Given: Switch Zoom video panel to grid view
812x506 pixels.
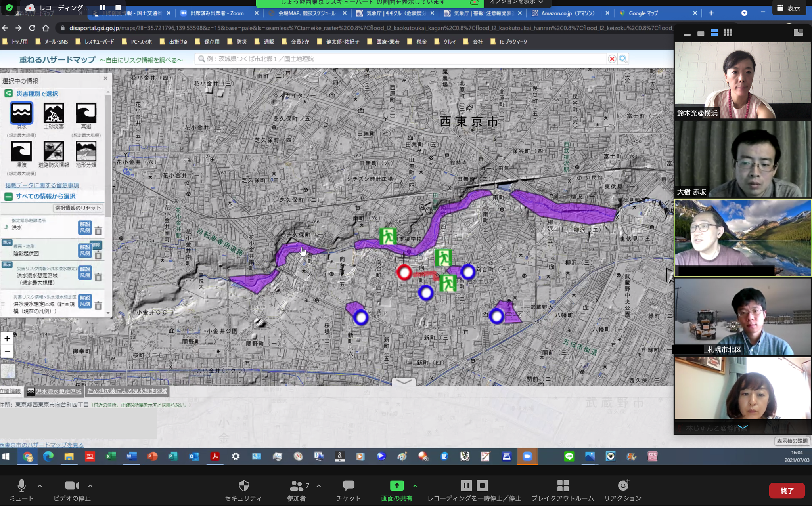Looking at the screenshot, I should pos(728,33).
